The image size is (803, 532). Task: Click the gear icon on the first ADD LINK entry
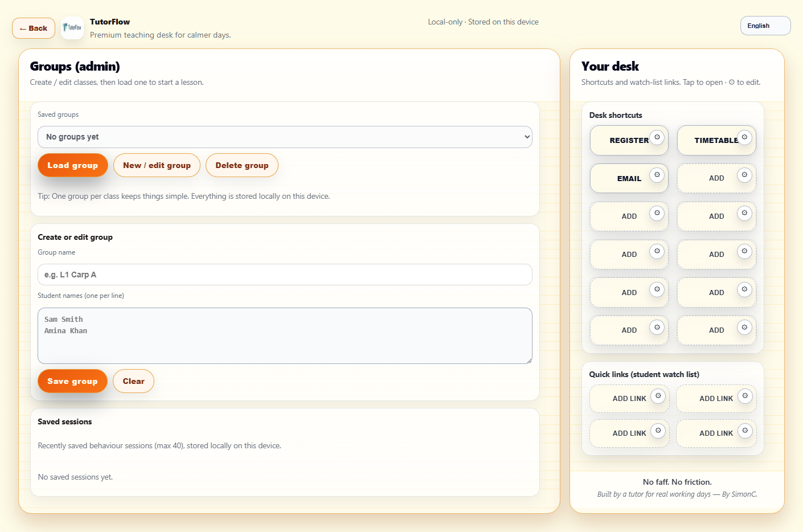click(658, 395)
